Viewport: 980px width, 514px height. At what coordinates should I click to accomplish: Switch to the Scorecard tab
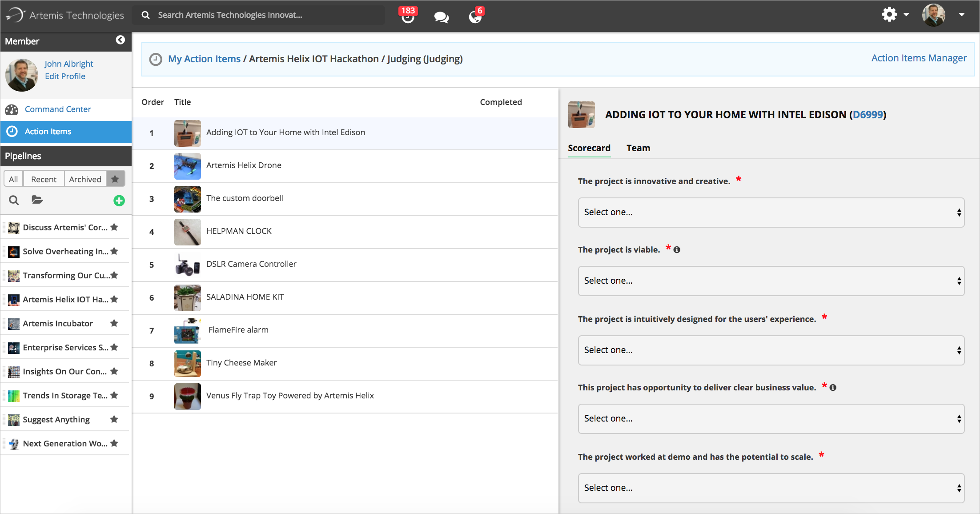coord(589,148)
